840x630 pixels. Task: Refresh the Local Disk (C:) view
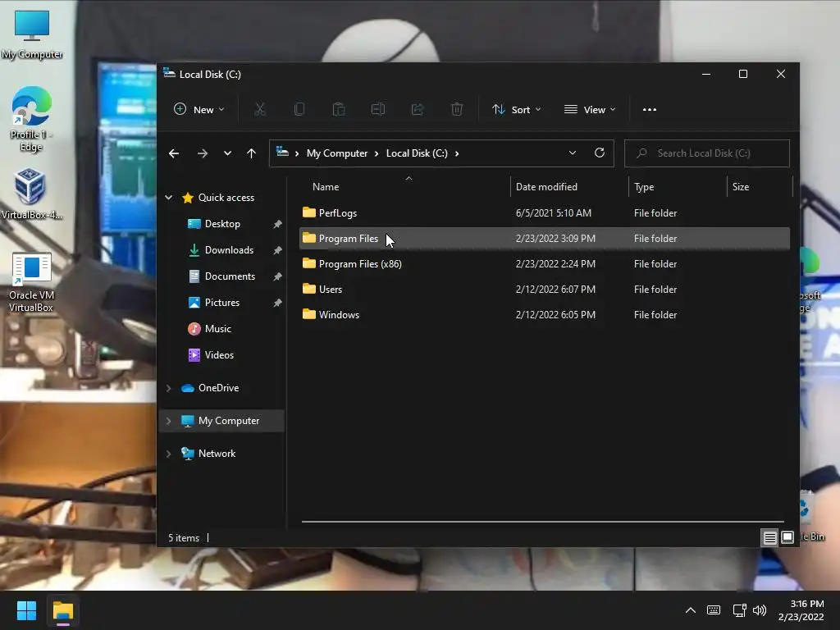point(600,153)
